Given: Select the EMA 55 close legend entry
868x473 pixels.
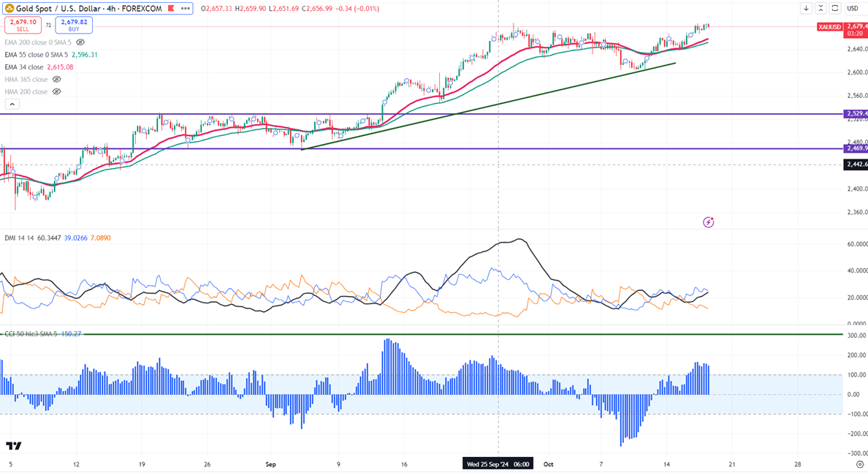Looking at the screenshot, I should (36, 55).
